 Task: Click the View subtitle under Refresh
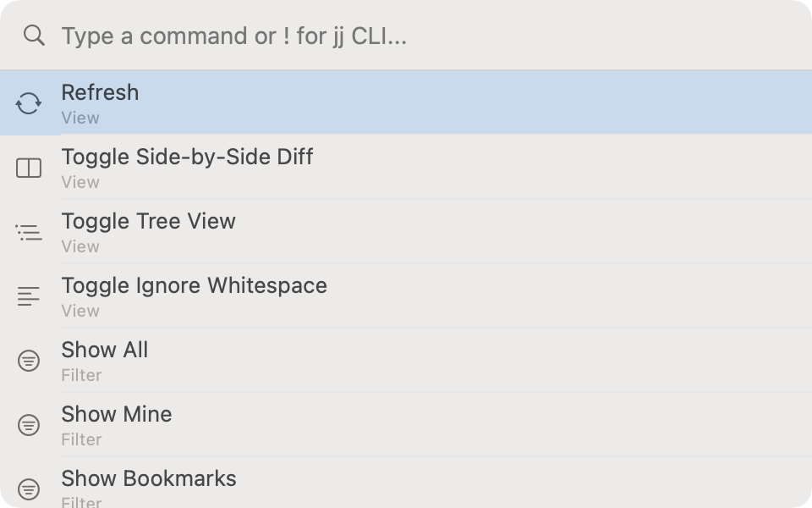click(x=80, y=119)
